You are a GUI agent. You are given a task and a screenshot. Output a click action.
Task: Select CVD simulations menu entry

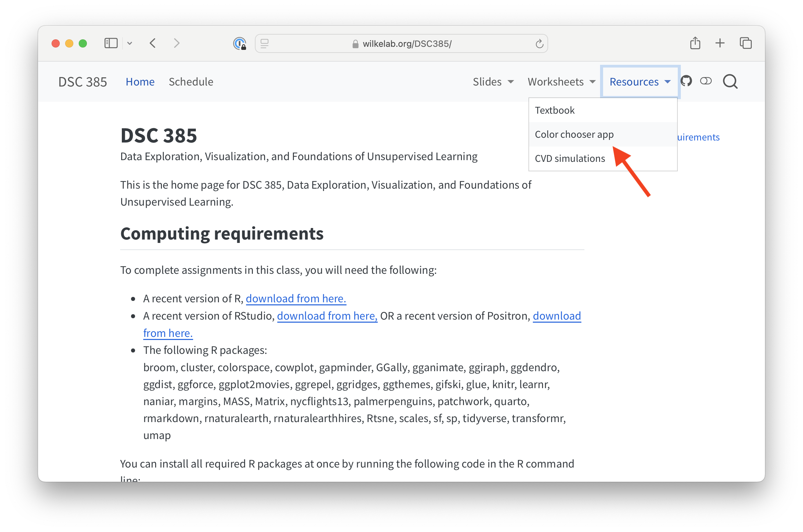tap(570, 158)
